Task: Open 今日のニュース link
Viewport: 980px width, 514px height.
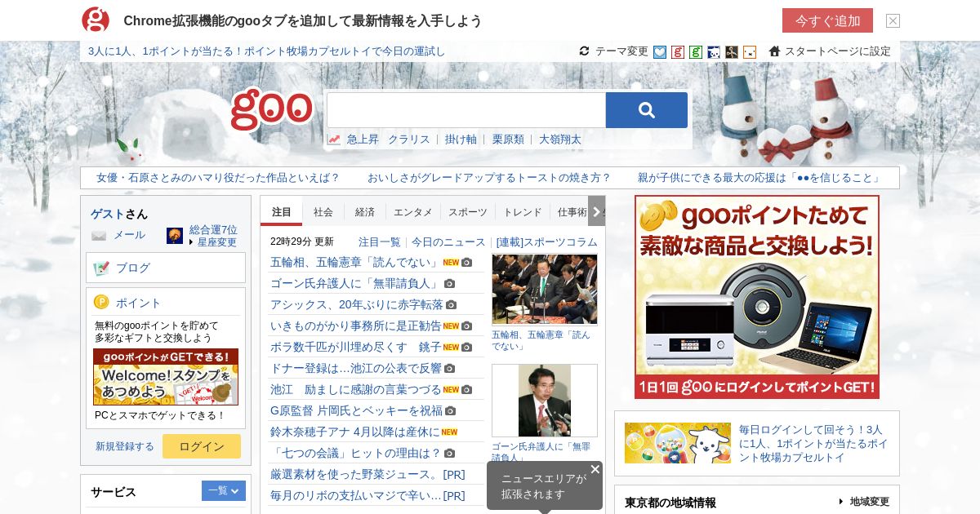Action: coord(448,242)
